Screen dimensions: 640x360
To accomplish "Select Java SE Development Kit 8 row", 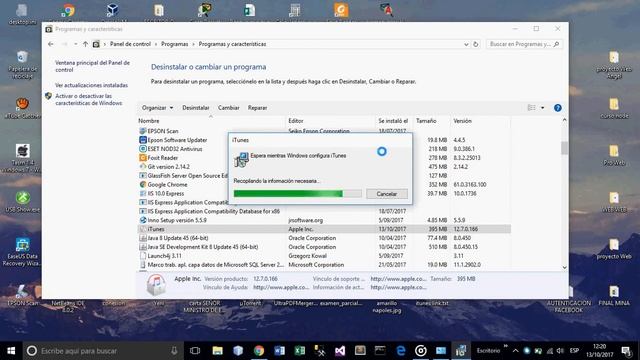I will pos(324,247).
